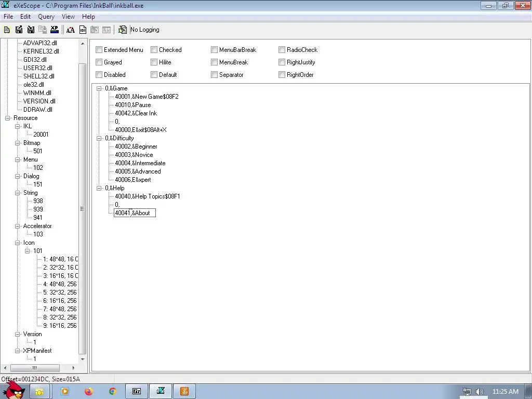Open the Query menu
The height and width of the screenshot is (399, 532).
46,17
